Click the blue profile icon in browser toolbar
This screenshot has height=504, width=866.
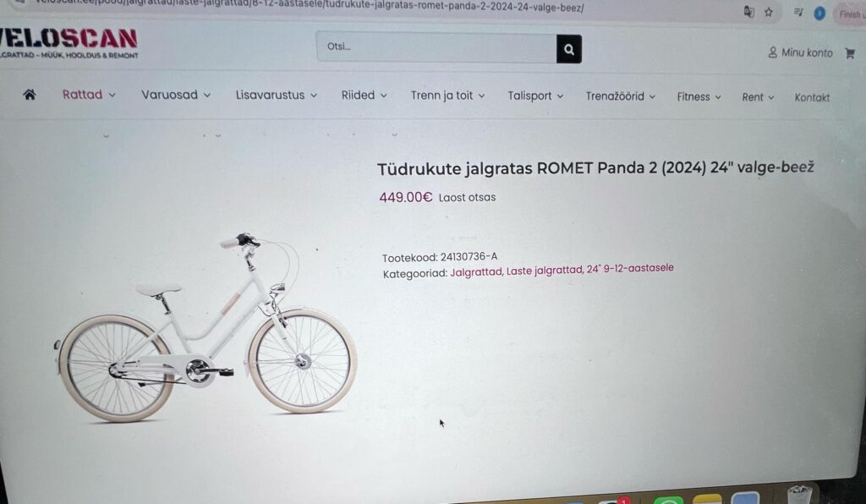tap(819, 14)
